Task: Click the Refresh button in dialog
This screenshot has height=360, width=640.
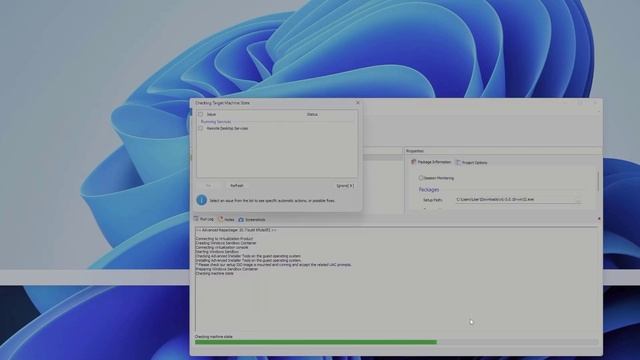Action: 237,186
